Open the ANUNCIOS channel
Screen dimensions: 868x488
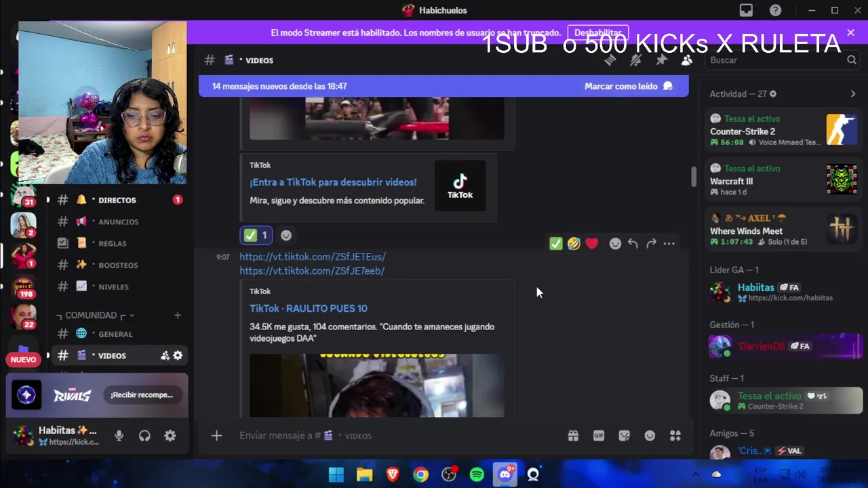117,222
